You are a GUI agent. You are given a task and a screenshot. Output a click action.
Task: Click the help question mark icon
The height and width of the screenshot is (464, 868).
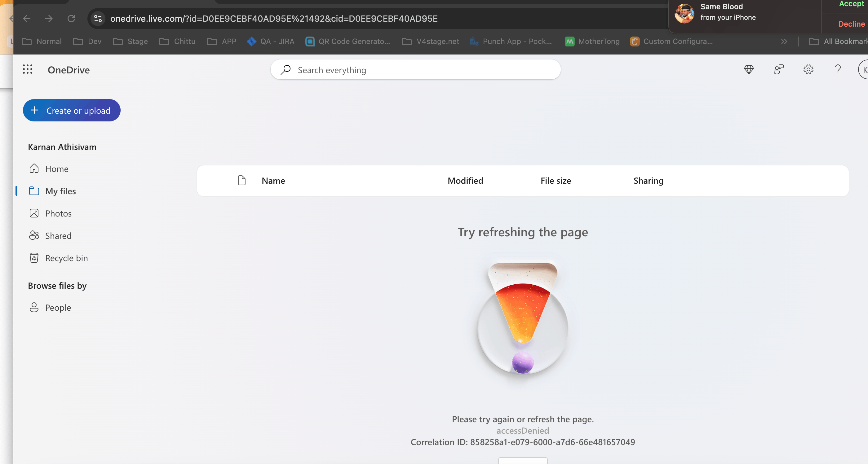tap(838, 70)
